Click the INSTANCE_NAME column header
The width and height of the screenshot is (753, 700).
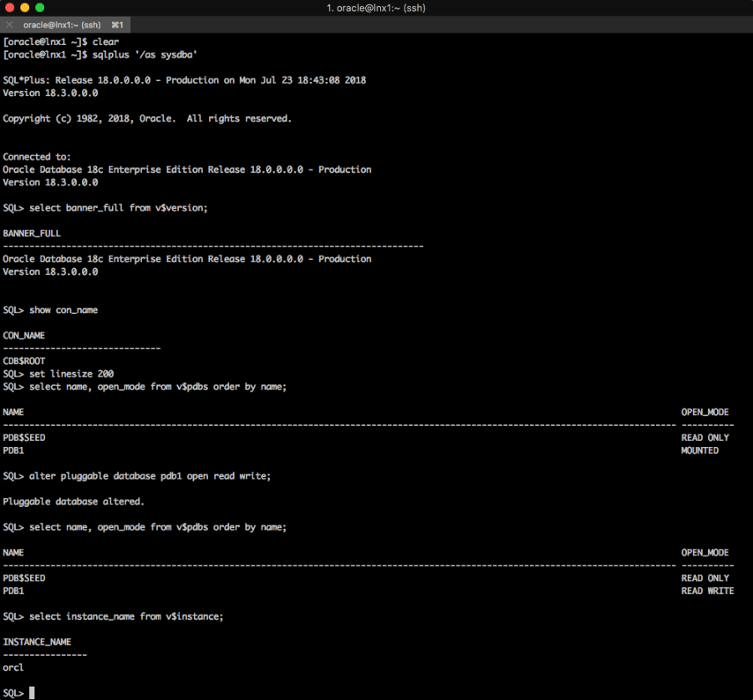point(37,642)
